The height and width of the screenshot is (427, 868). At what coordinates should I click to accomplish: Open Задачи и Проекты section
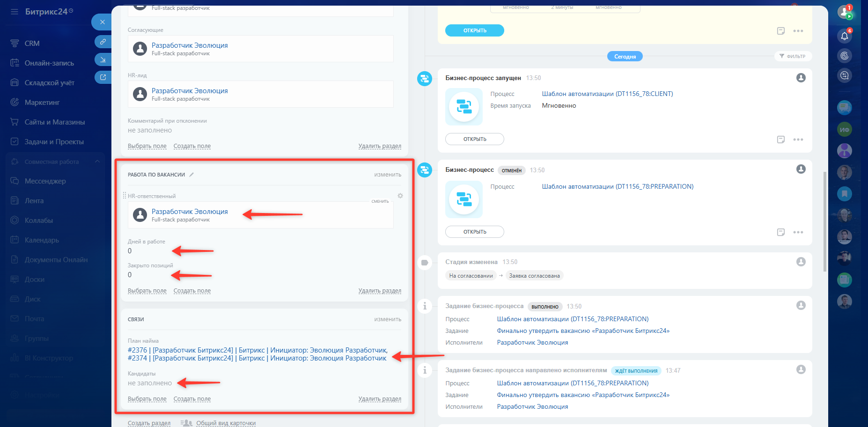click(54, 142)
